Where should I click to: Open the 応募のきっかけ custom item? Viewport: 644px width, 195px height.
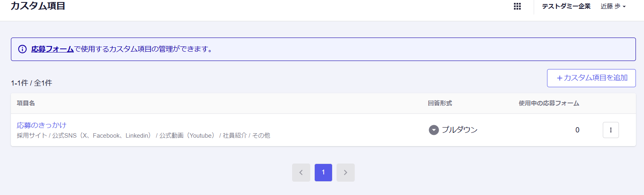42,125
